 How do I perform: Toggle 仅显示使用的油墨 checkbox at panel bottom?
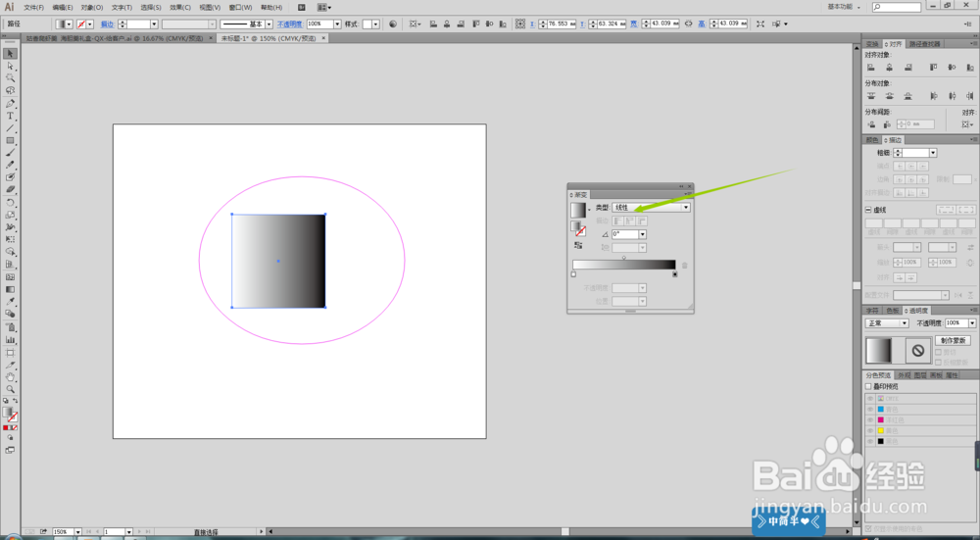[868, 529]
